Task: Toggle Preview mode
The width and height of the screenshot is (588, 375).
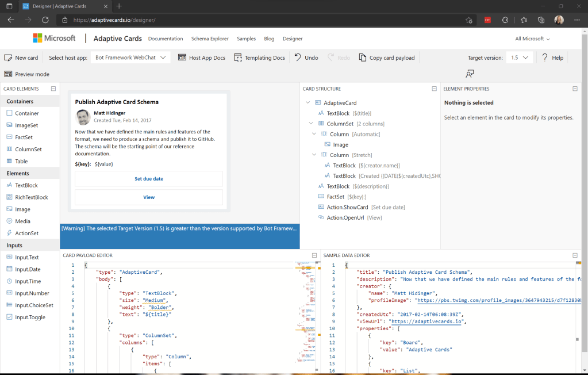Action: coord(26,74)
